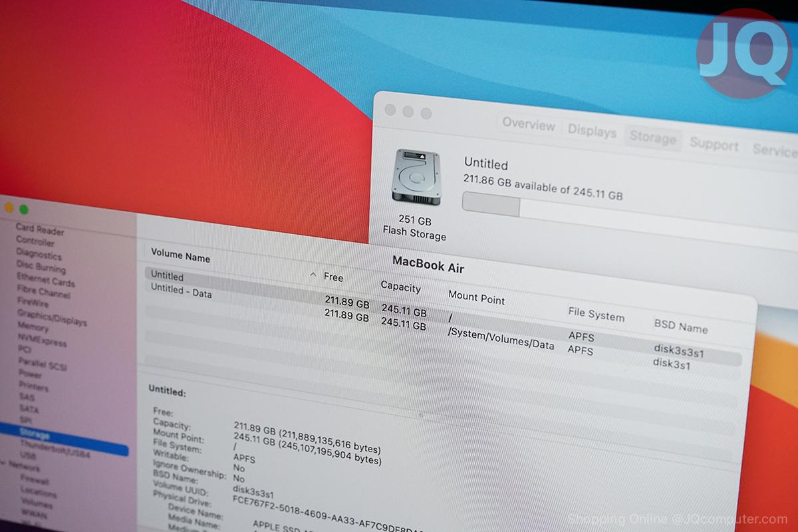Screen dimensions: 798x532
Task: Open Graphics/Displays in the sidebar
Action: point(52,317)
